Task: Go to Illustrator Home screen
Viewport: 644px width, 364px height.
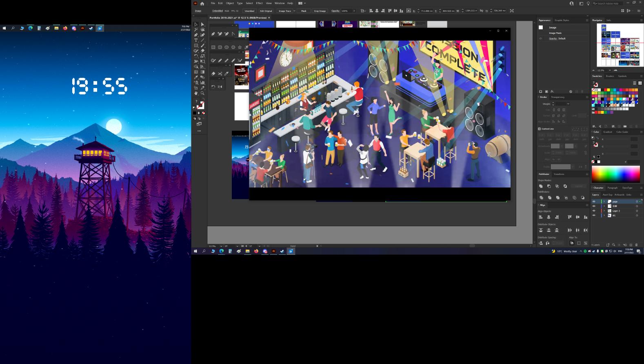Action: pyautogui.click(x=202, y=3)
